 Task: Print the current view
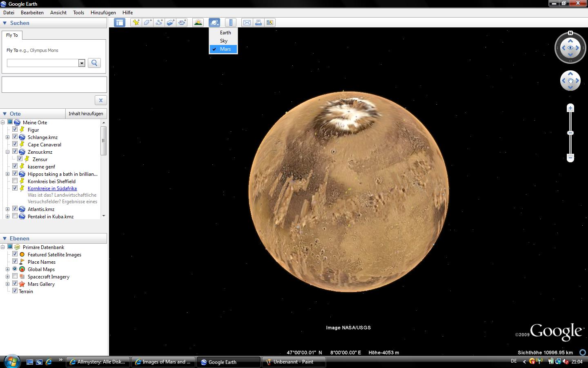point(258,22)
